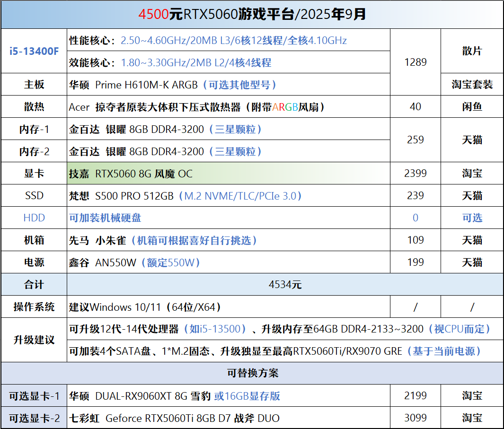Select 金百达 银曜 8GB in 内存-1 row

coord(229,129)
